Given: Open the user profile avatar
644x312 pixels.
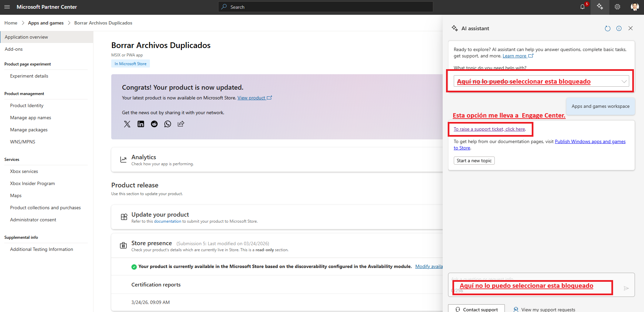Looking at the screenshot, I should pyautogui.click(x=635, y=7).
